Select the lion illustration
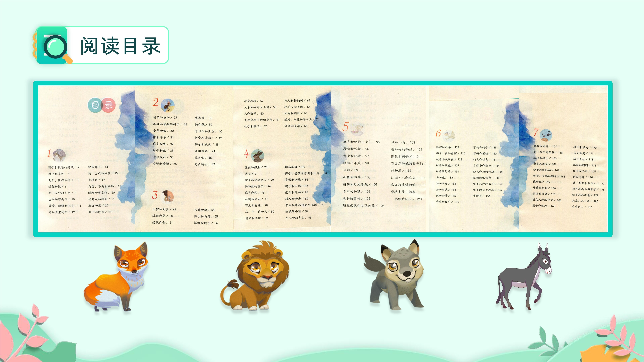Screen dimensions: 644x362 coord(255,276)
